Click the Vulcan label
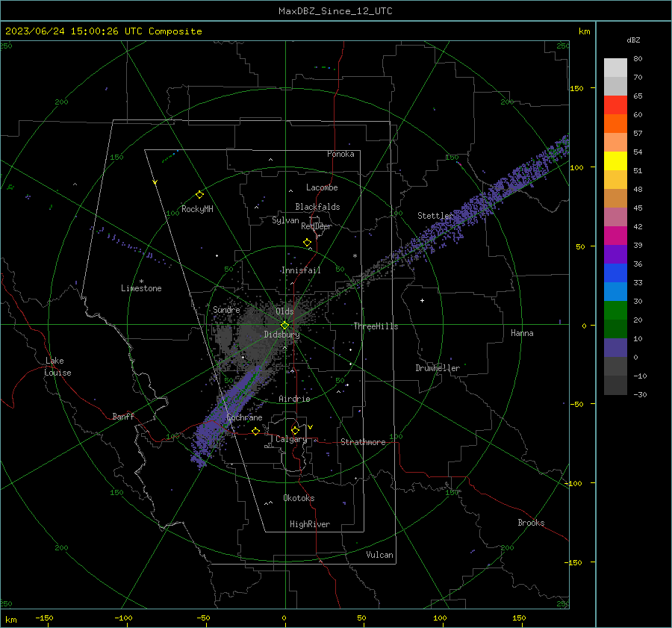 (x=380, y=555)
